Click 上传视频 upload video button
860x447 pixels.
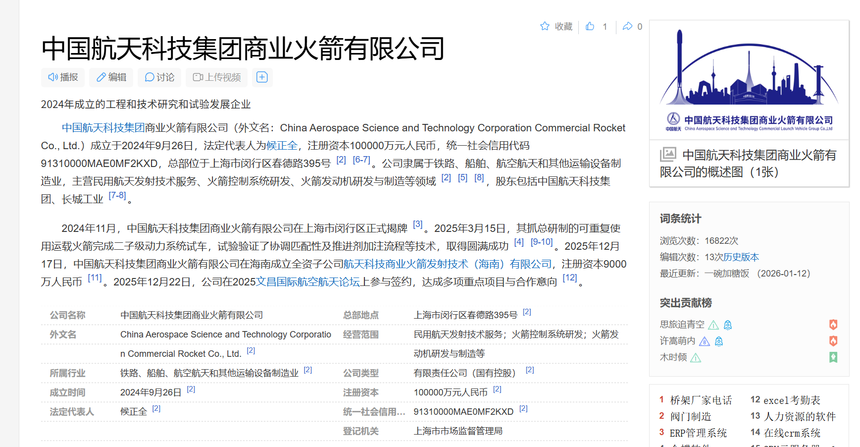click(x=217, y=77)
